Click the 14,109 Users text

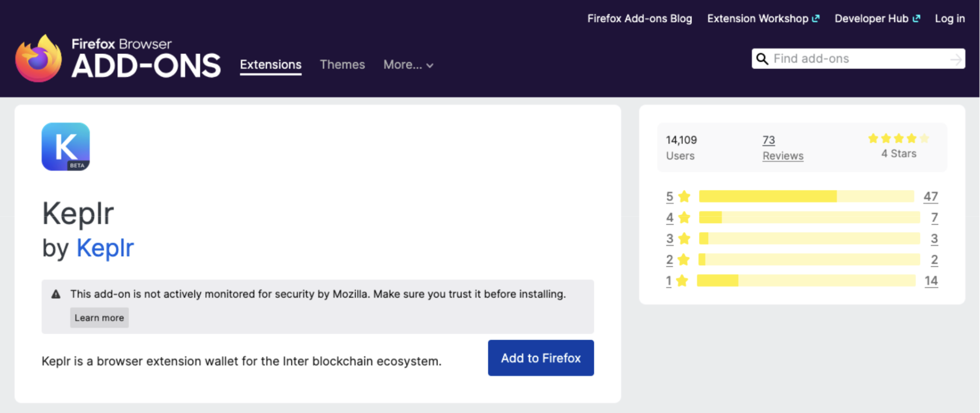[681, 148]
